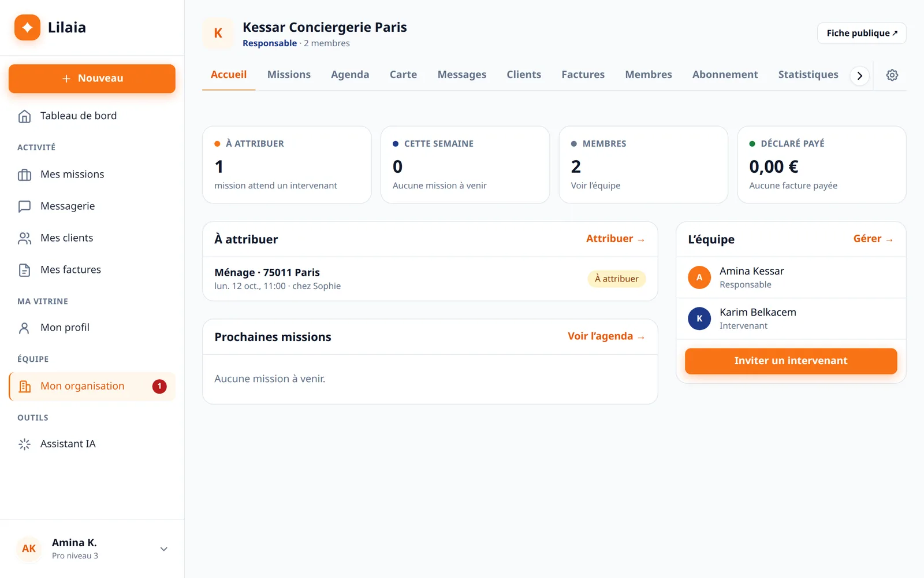Screen dimensions: 924x578
Task: Click the Lilaia orange logo icon
Action: click(x=27, y=27)
